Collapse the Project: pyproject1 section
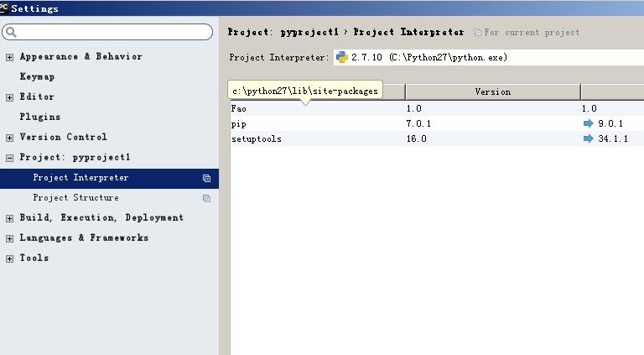The height and width of the screenshot is (355, 644). click(9, 158)
